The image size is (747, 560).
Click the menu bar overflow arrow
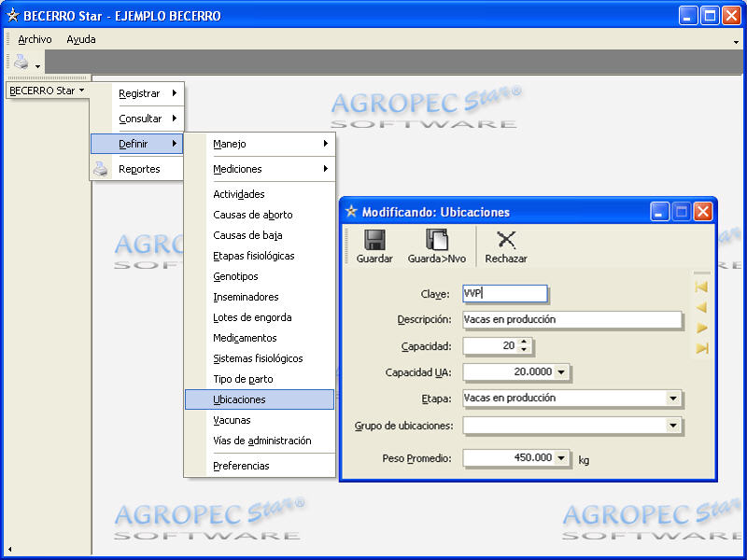coord(736,42)
